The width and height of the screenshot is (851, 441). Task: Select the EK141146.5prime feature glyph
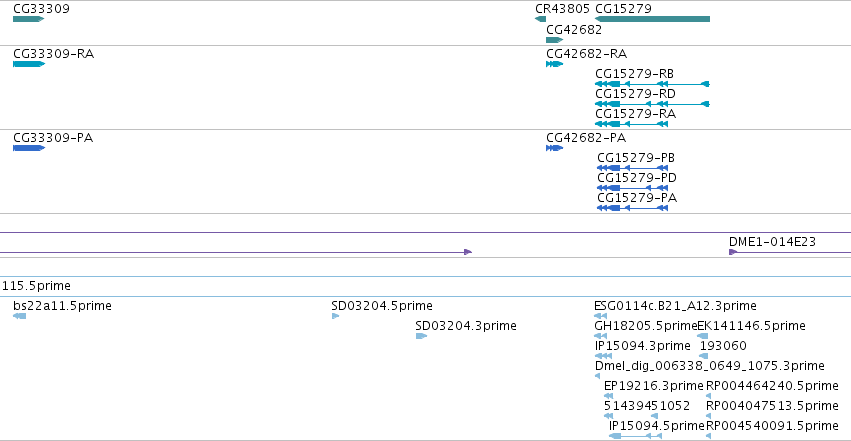coord(703,336)
